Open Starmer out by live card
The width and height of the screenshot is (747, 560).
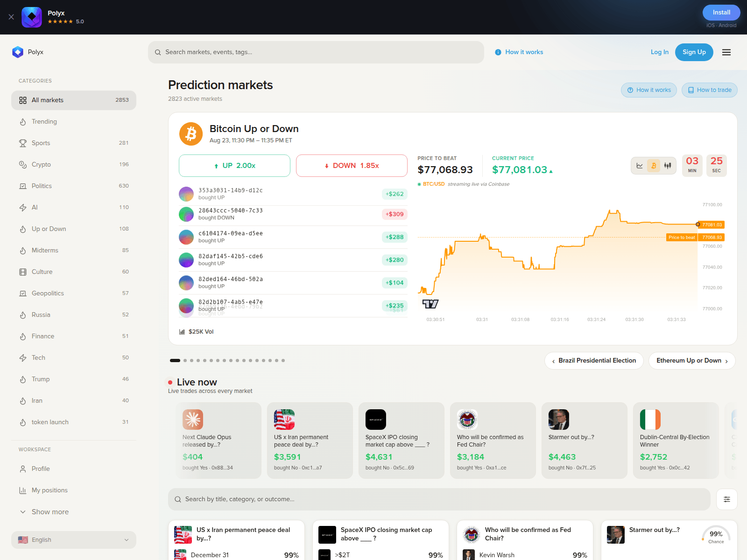pos(585,441)
